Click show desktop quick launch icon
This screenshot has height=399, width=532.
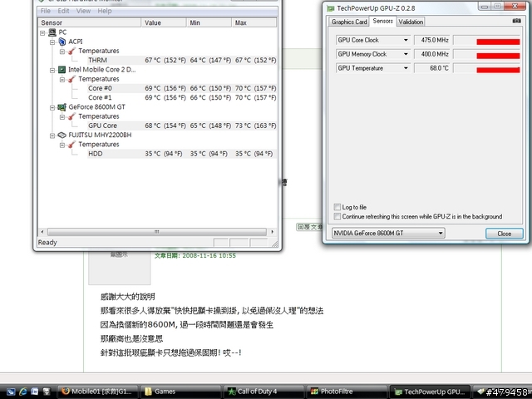[x=11, y=392]
